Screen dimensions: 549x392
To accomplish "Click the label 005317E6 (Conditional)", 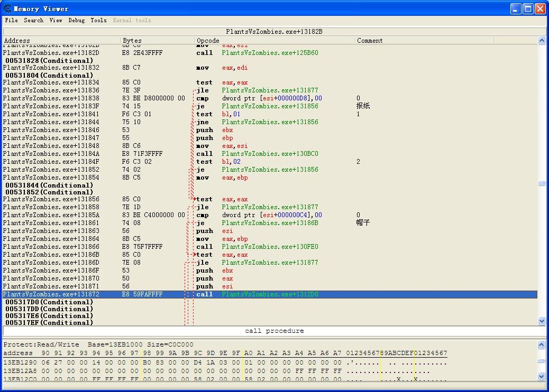I will coord(49,316).
